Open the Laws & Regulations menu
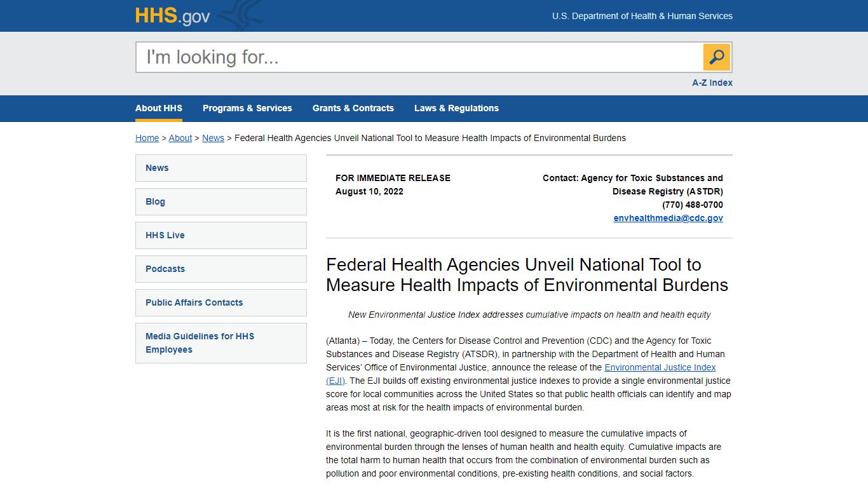The width and height of the screenshot is (868, 488). (x=456, y=108)
